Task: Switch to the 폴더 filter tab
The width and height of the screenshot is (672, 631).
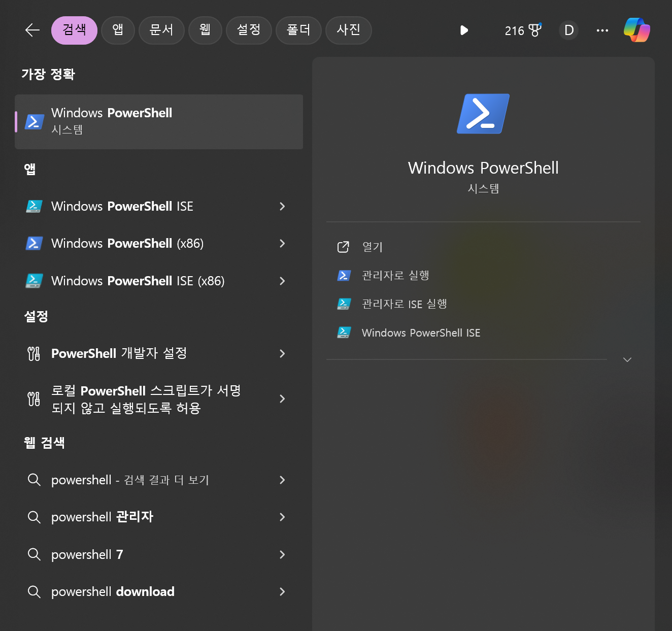Action: (298, 30)
